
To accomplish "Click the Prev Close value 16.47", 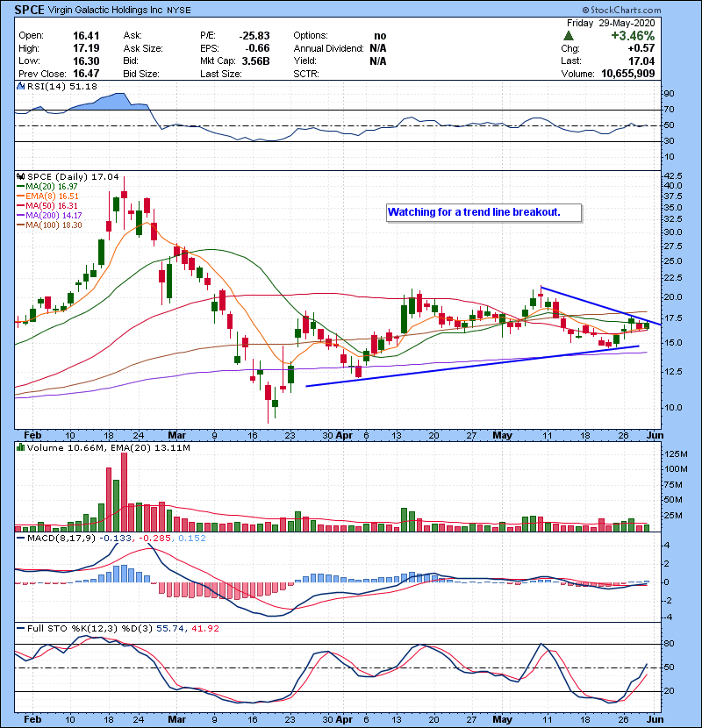I will click(x=86, y=74).
